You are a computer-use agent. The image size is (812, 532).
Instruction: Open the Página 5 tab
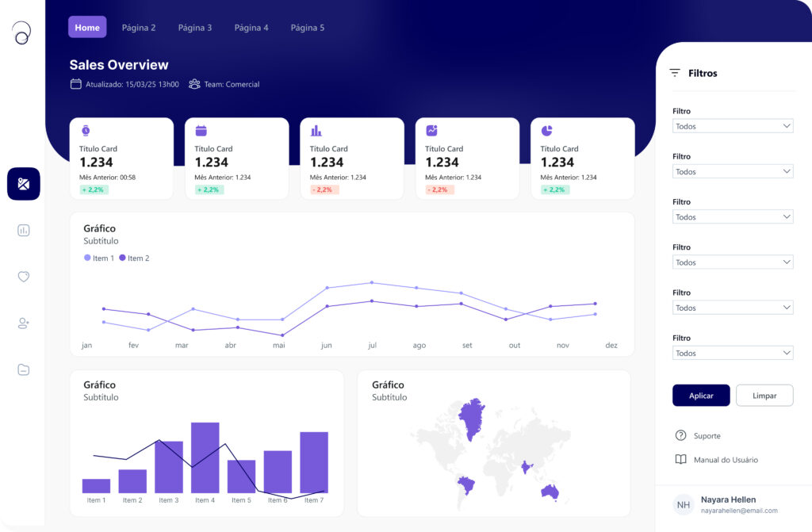308,28
